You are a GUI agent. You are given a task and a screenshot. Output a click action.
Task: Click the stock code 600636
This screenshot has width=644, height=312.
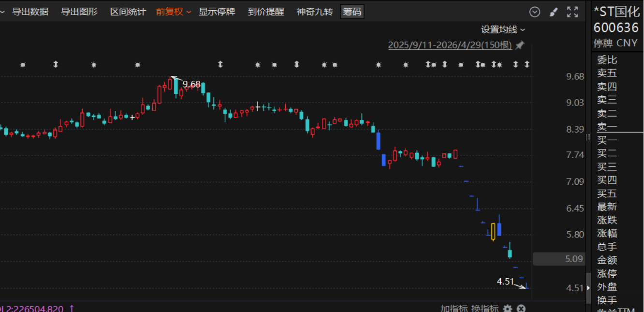pyautogui.click(x=616, y=28)
